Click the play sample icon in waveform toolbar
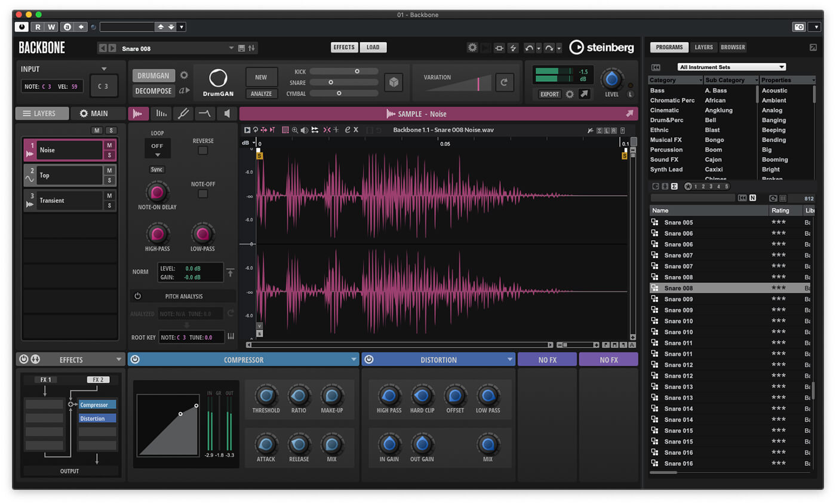Image resolution: width=836 pixels, height=504 pixels. tap(247, 130)
